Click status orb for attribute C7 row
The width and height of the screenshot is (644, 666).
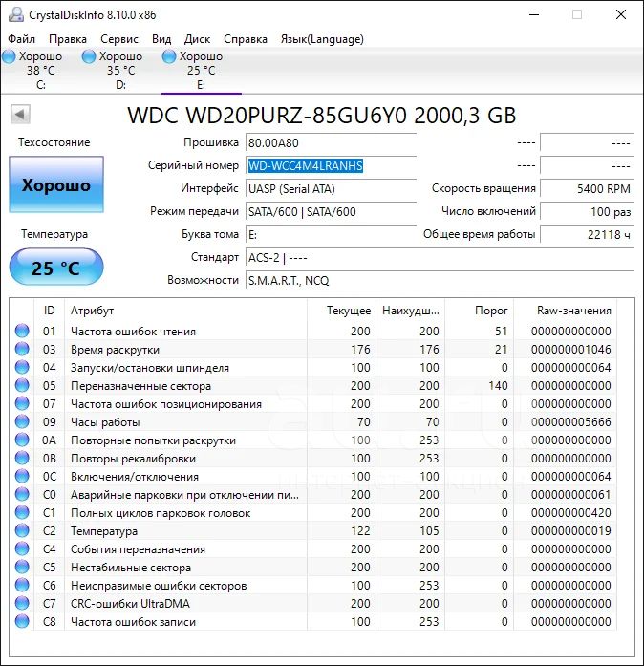pos(22,603)
